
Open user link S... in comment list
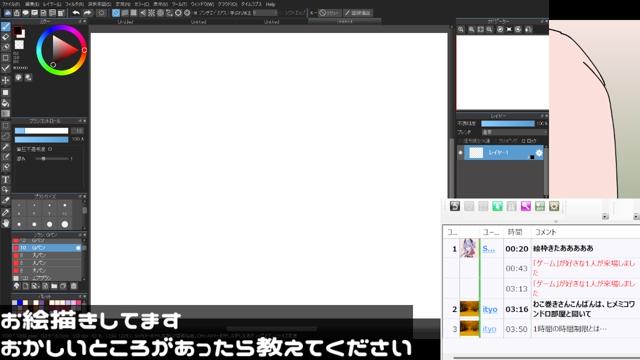[x=489, y=249]
